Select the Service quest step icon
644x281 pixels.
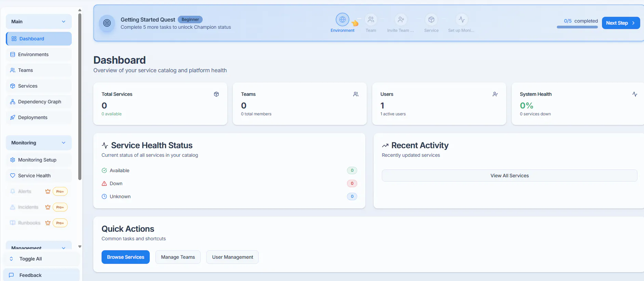431,20
